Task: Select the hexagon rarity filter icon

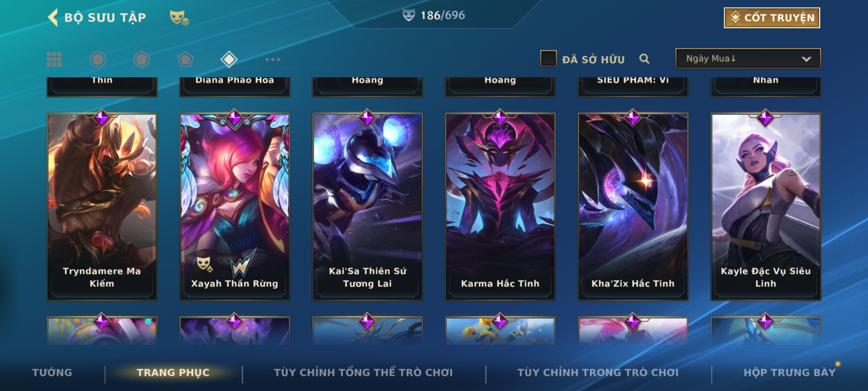Action: coord(141,59)
